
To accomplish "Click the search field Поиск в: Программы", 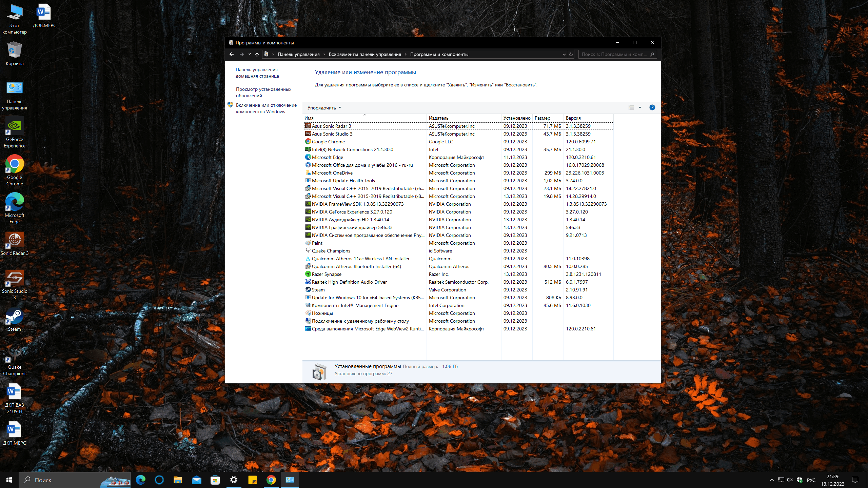I will pos(614,54).
